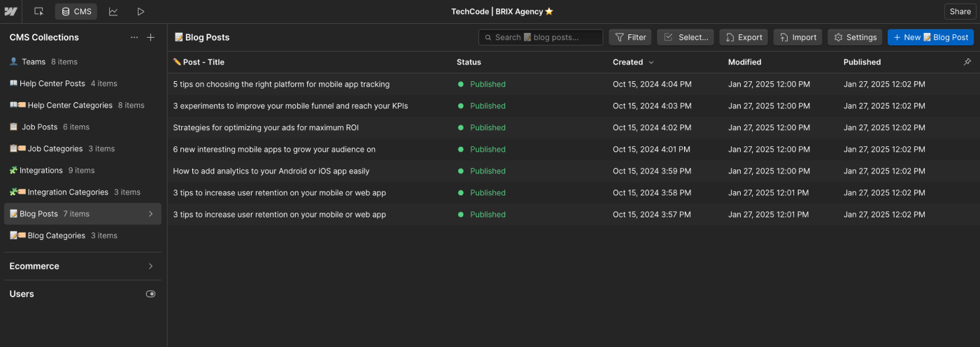Create a New Blog Post
This screenshot has width=980, height=347.
[x=930, y=37]
